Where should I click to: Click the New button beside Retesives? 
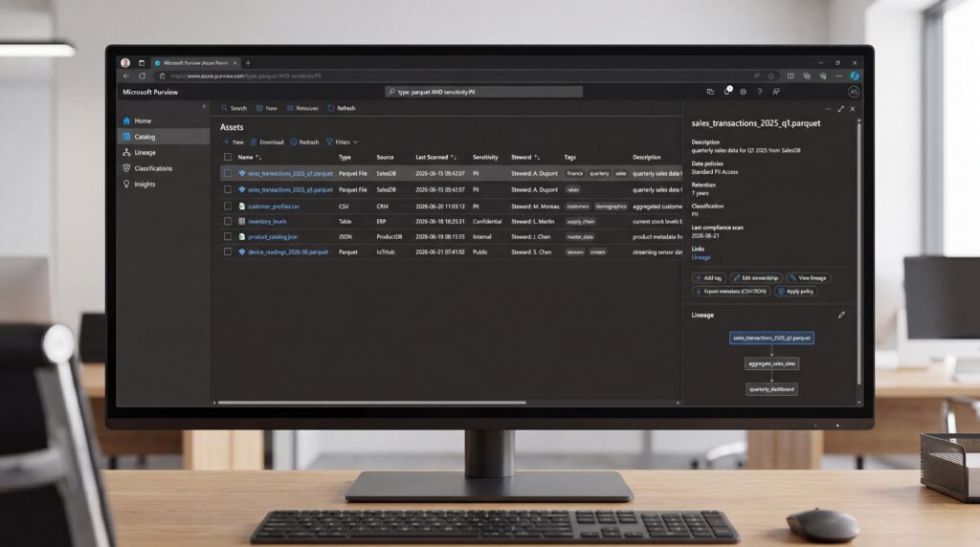tap(267, 108)
